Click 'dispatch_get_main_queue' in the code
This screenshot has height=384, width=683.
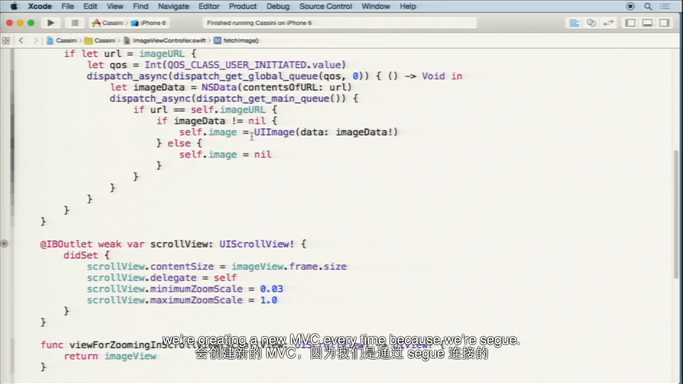[x=263, y=99]
